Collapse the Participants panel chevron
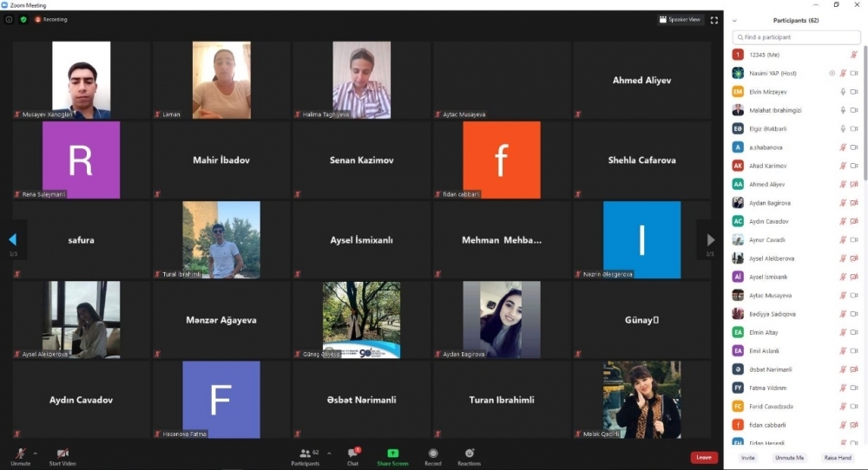868x470 pixels. click(x=734, y=20)
